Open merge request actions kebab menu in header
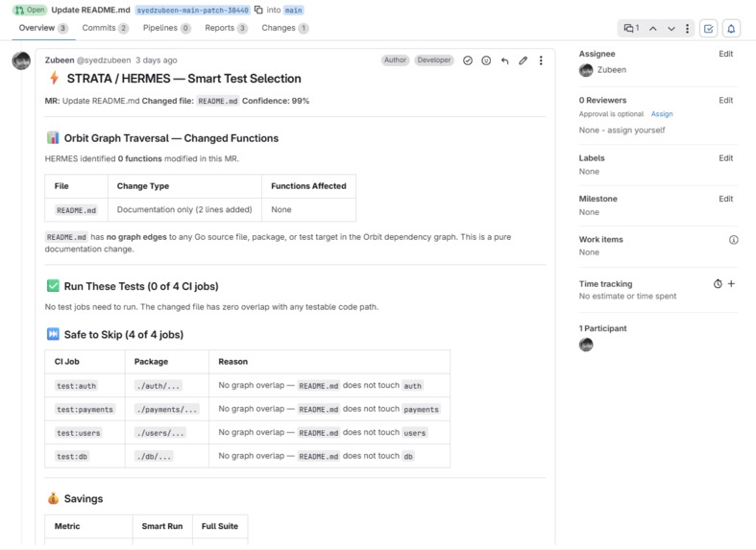Viewport: 756px width, 550px height. click(687, 29)
